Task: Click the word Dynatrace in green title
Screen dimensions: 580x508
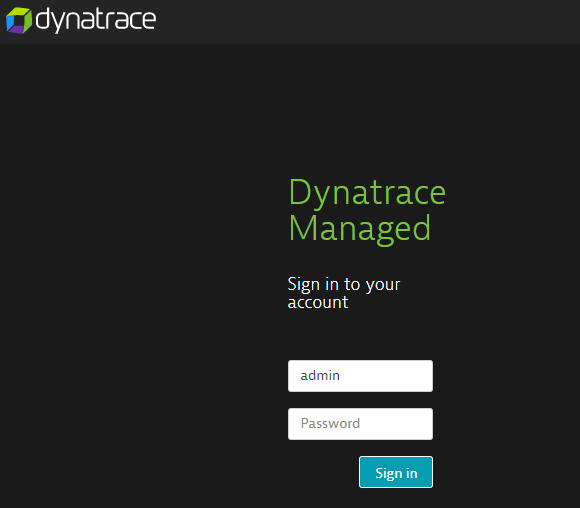Action: (367, 192)
